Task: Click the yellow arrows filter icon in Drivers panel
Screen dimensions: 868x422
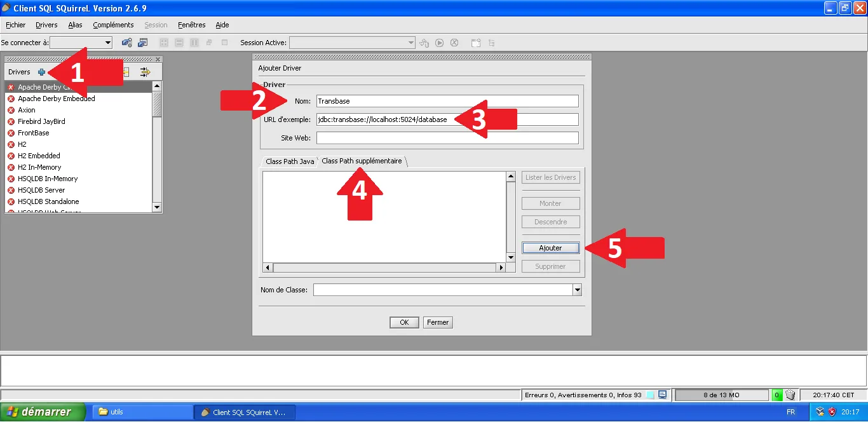Action: pos(146,71)
